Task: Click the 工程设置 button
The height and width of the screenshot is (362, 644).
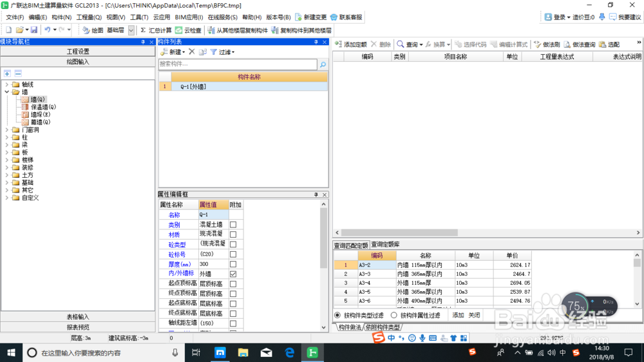Action: click(78, 52)
